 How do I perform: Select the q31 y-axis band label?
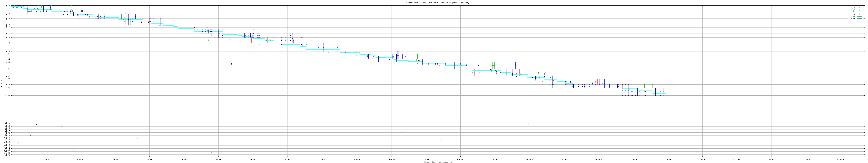pos(8,69)
